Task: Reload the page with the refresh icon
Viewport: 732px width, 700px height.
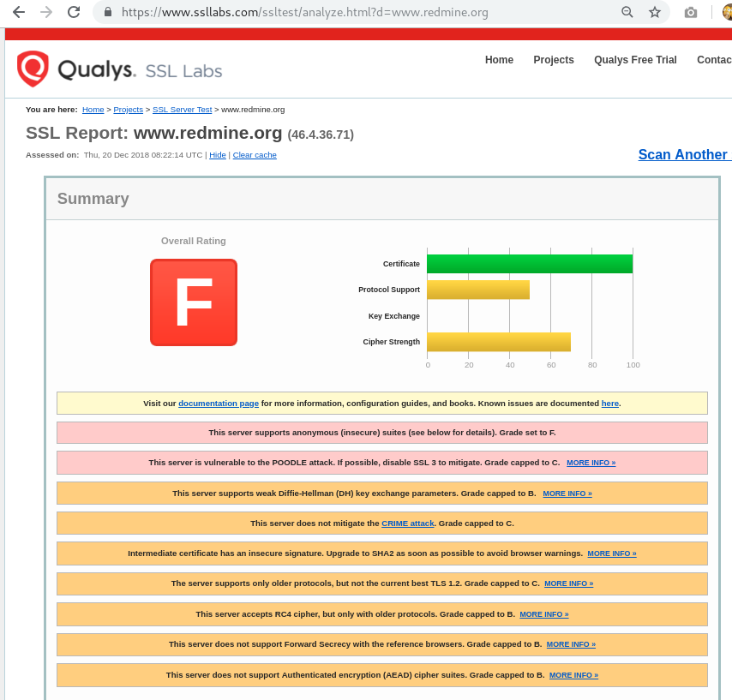Action: [74, 12]
